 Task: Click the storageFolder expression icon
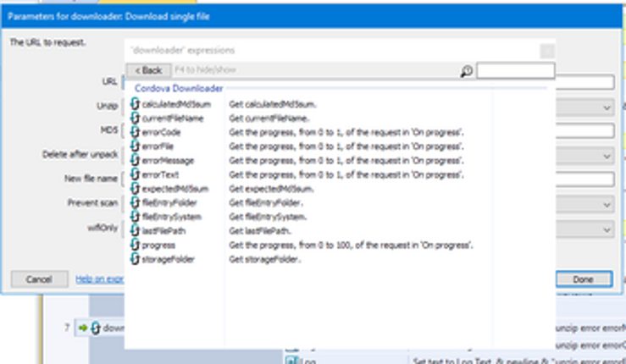pos(135,259)
